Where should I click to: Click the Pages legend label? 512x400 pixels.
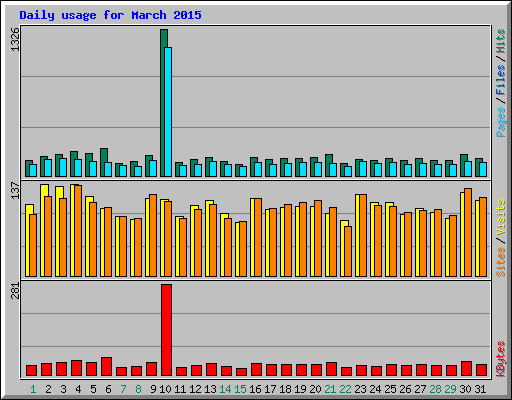coord(501,122)
